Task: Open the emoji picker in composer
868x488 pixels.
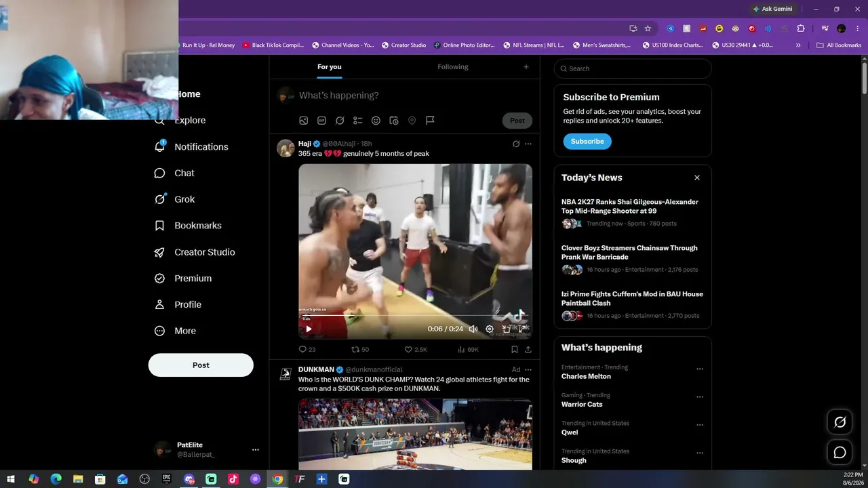Action: coord(376,121)
